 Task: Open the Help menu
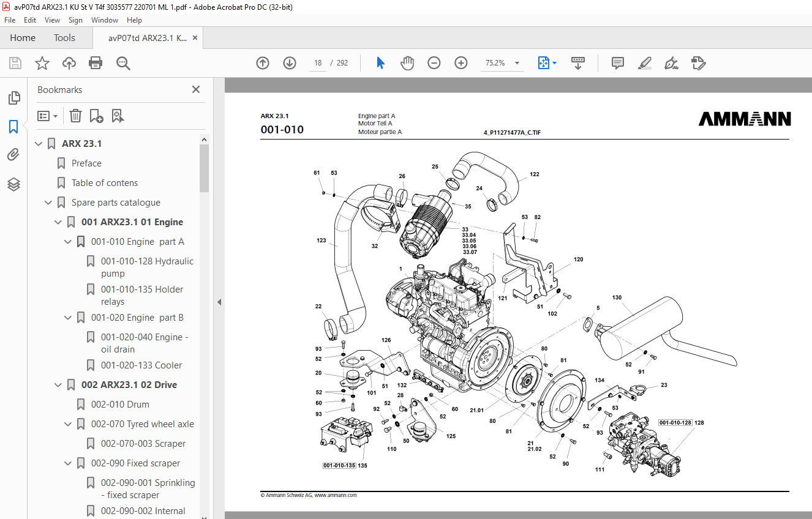[x=134, y=20]
